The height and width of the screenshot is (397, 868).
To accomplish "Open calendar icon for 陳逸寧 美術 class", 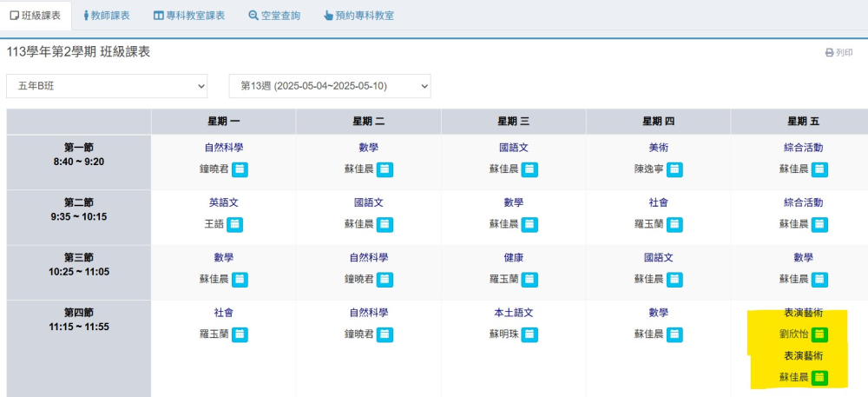I will coord(674,169).
